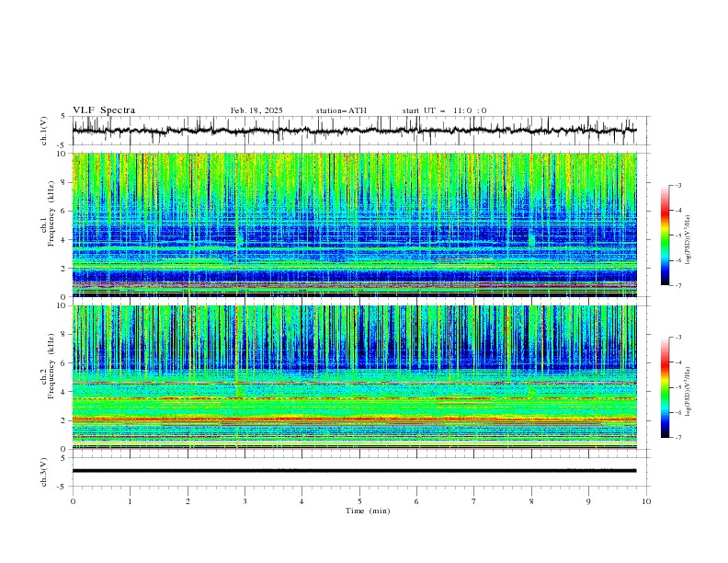The image size is (728, 563).
Task: Click the "station=ATH" label
Action: pos(341,110)
